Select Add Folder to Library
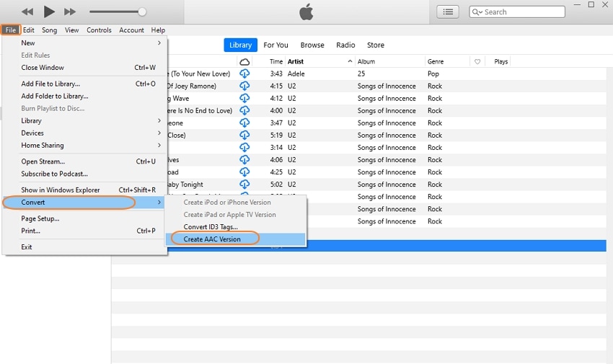 [x=85, y=96]
